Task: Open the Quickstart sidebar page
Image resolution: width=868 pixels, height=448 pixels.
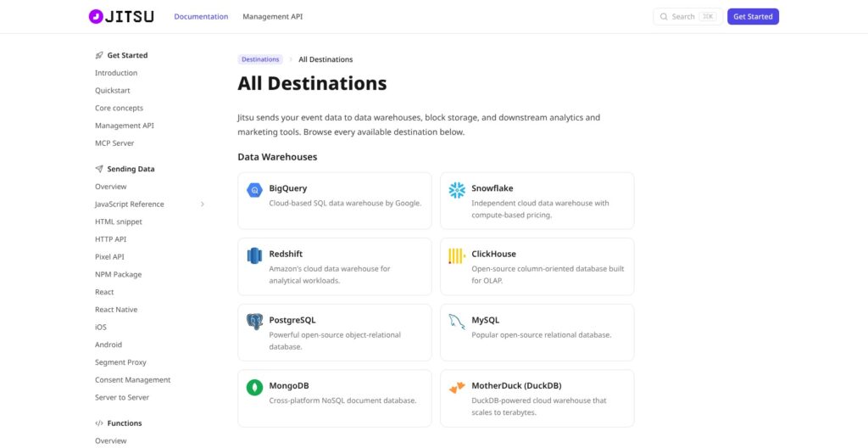Action: click(x=113, y=91)
